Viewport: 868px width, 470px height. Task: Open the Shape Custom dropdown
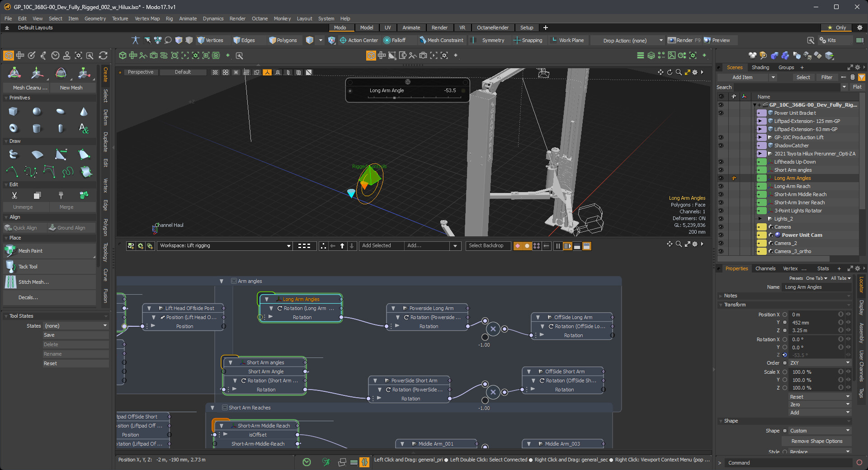(x=820, y=431)
